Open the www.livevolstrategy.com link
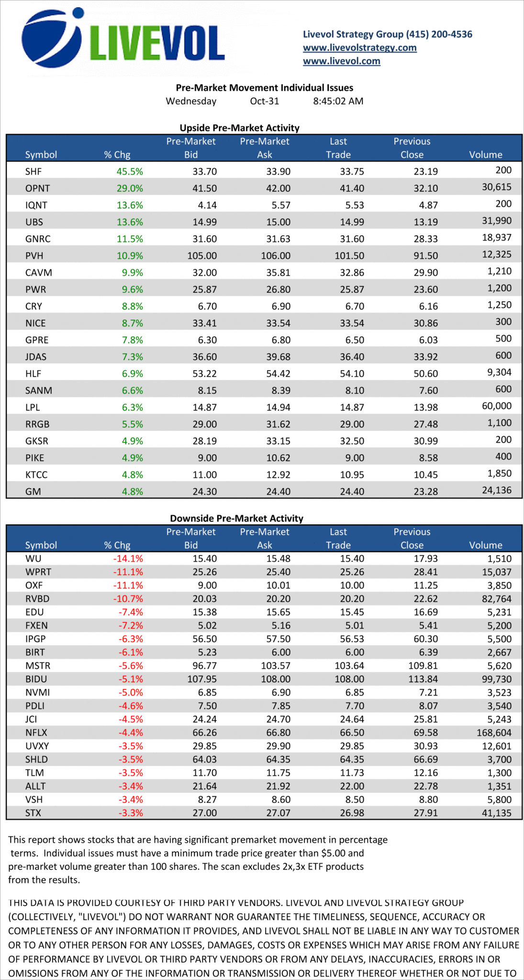 pyautogui.click(x=359, y=47)
